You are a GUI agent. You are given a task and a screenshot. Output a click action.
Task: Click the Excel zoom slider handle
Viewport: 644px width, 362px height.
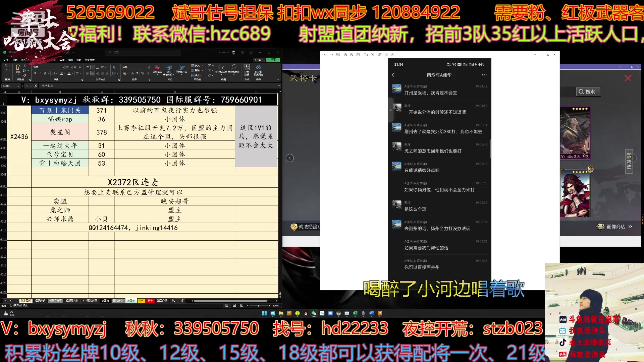click(259, 305)
